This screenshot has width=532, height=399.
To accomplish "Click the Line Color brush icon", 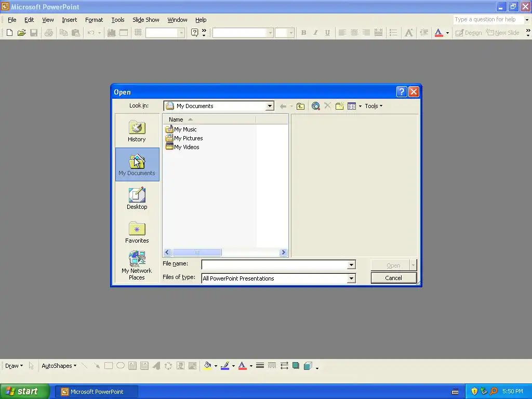I will [x=225, y=366].
